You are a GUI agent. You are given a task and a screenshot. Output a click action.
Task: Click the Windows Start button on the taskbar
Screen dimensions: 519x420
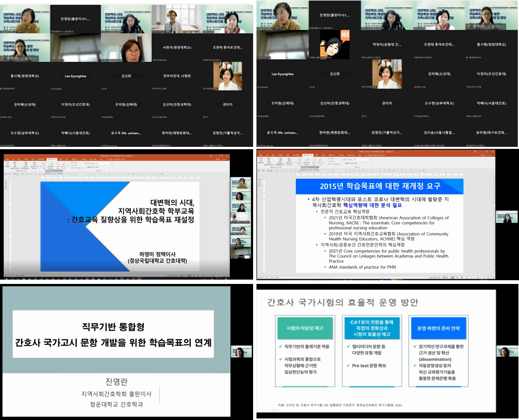[6, 279]
